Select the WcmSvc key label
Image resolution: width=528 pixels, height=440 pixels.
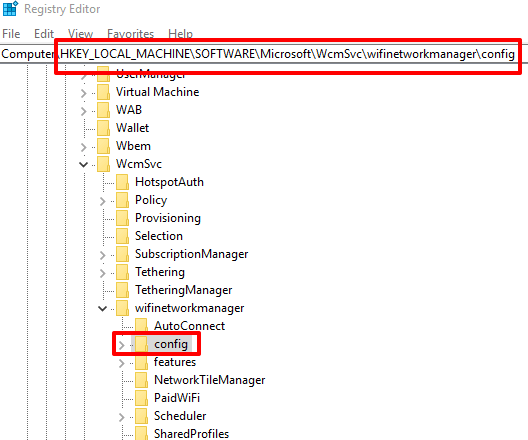click(139, 164)
